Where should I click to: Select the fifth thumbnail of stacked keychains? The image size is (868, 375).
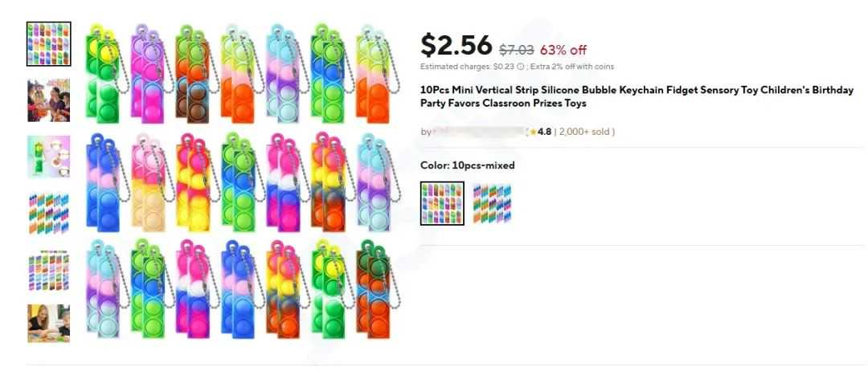coord(49,271)
